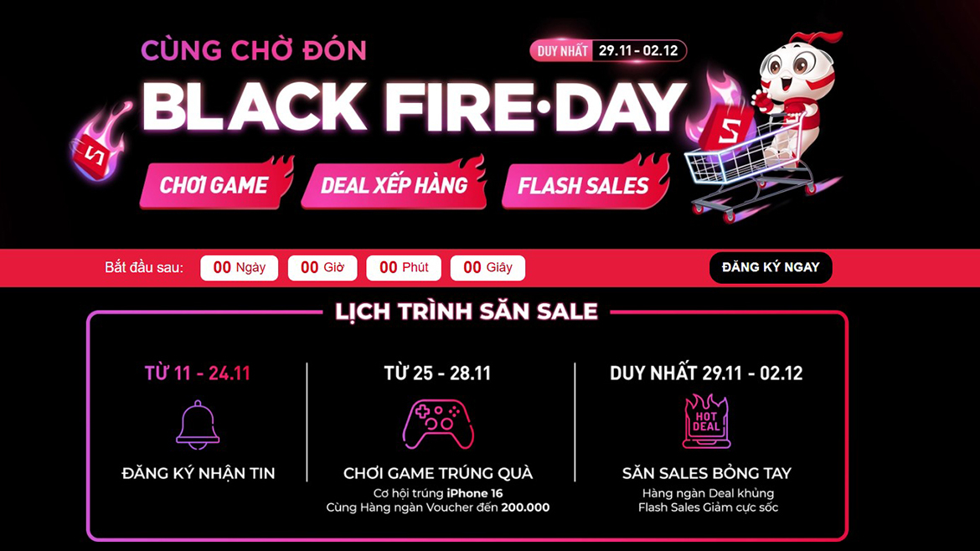Viewport: 980px width, 551px height.
Task: Click the ĐĂNG KÝ NGAY button
Action: [x=770, y=268]
